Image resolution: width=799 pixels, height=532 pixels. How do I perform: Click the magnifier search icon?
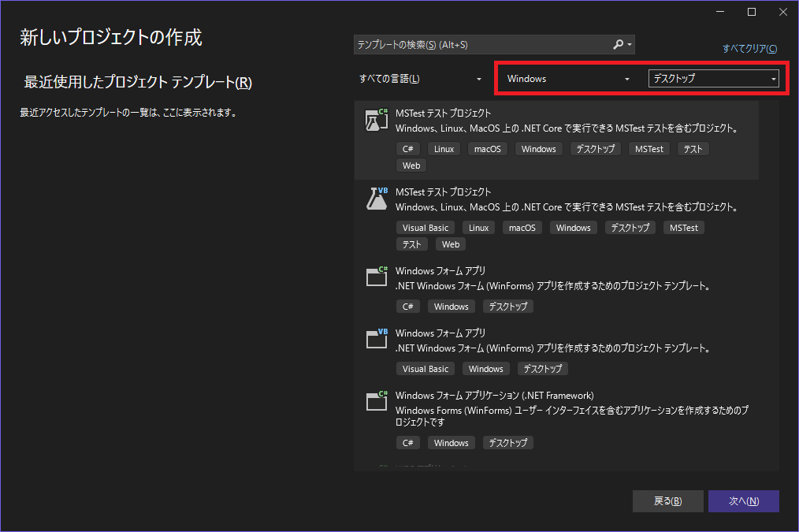619,45
